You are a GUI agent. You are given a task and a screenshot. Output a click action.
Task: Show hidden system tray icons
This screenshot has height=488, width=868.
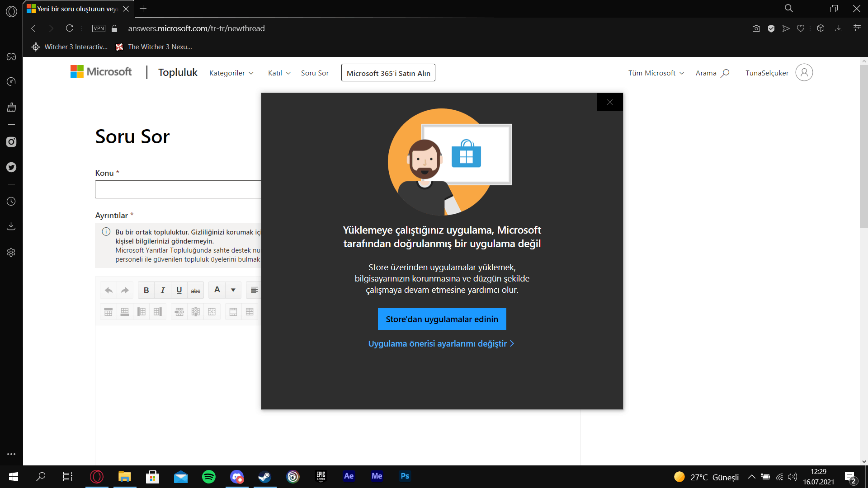pos(751,477)
